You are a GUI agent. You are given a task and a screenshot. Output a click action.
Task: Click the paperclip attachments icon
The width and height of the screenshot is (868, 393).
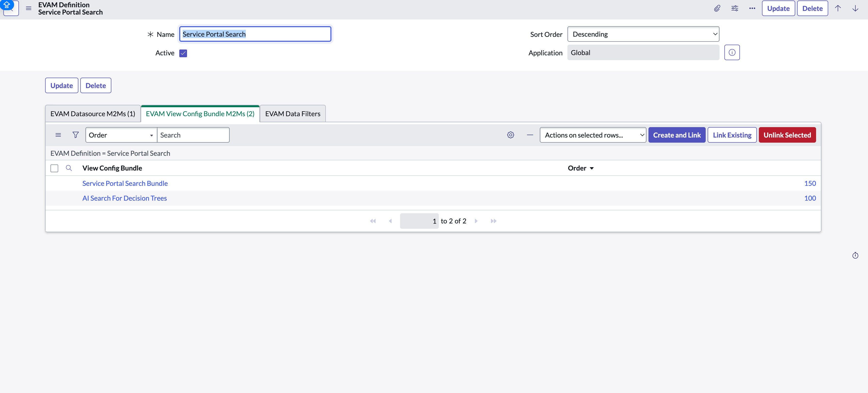(717, 8)
